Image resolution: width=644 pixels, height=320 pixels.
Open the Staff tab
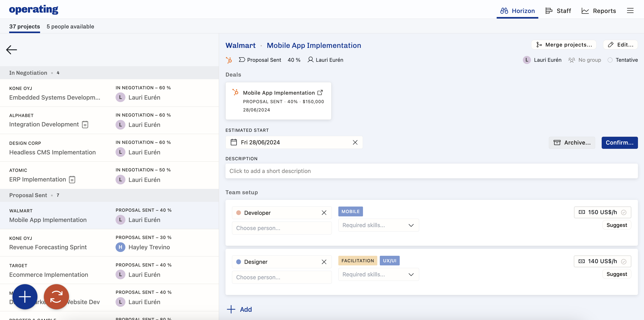[x=558, y=11]
